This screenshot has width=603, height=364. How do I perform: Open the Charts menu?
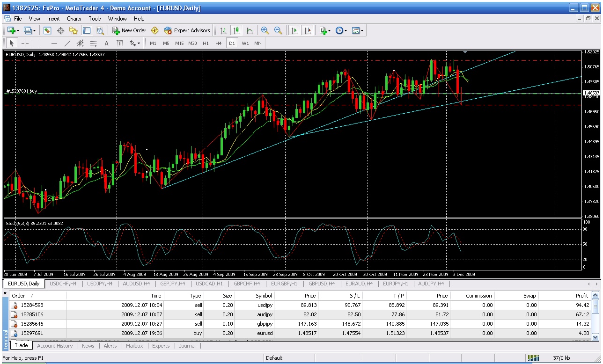point(74,19)
